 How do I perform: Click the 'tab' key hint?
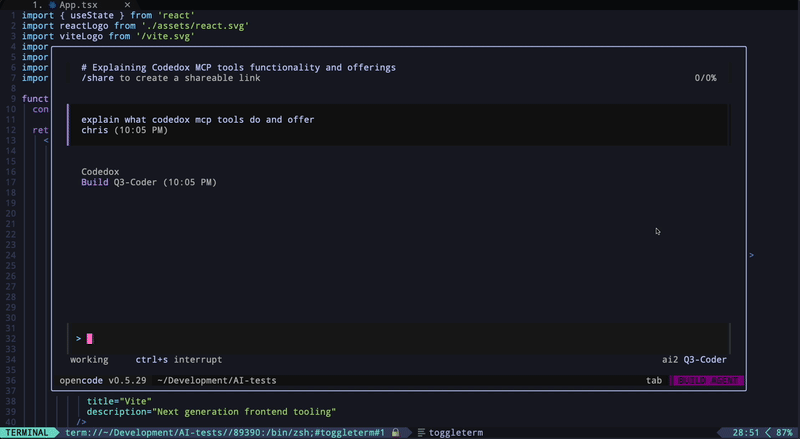point(654,380)
